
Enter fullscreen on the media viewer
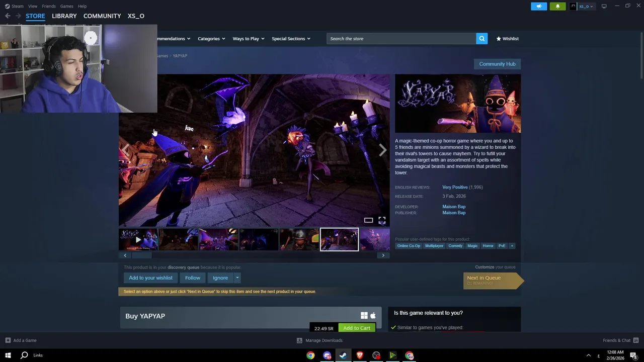[382, 220]
